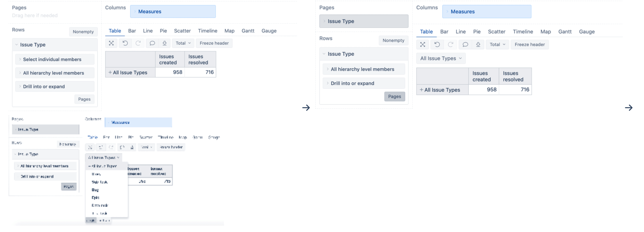
Task: Switch to Timeline tab in report with All Issue Types selector
Action: 523,32
